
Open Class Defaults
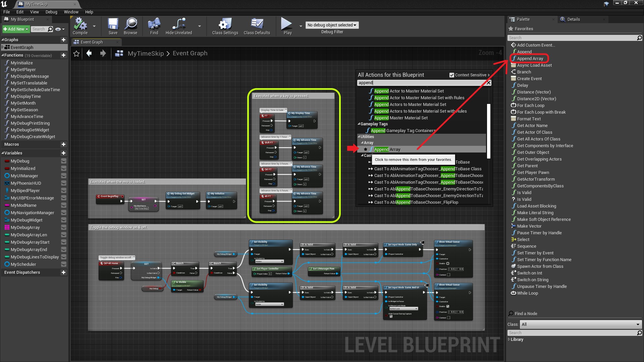pos(257,26)
